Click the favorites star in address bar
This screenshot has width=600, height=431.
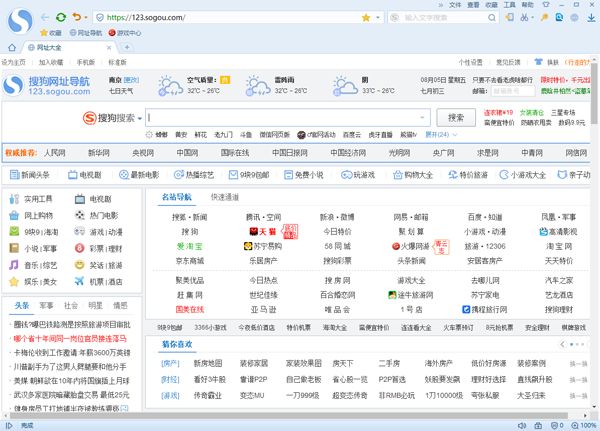coord(365,17)
